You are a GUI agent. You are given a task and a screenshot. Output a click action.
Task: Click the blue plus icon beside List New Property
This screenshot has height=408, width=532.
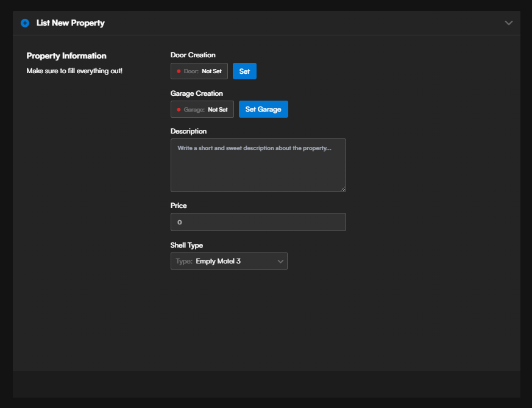(25, 23)
